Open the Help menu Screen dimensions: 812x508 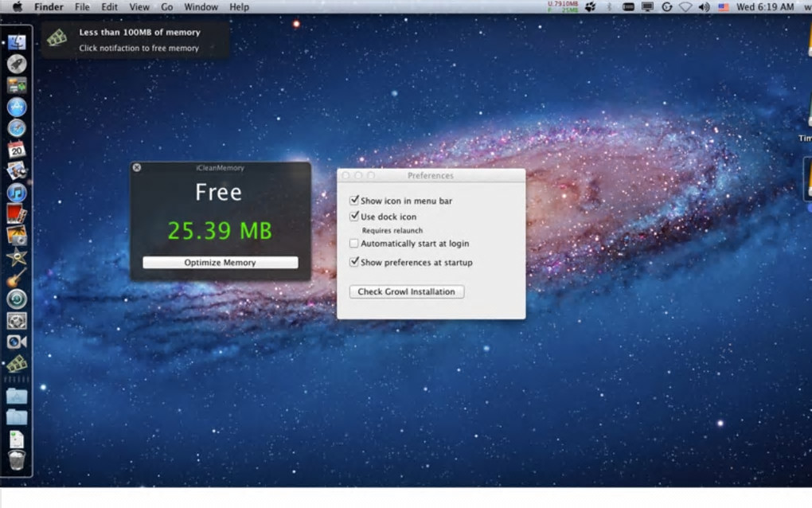240,6
